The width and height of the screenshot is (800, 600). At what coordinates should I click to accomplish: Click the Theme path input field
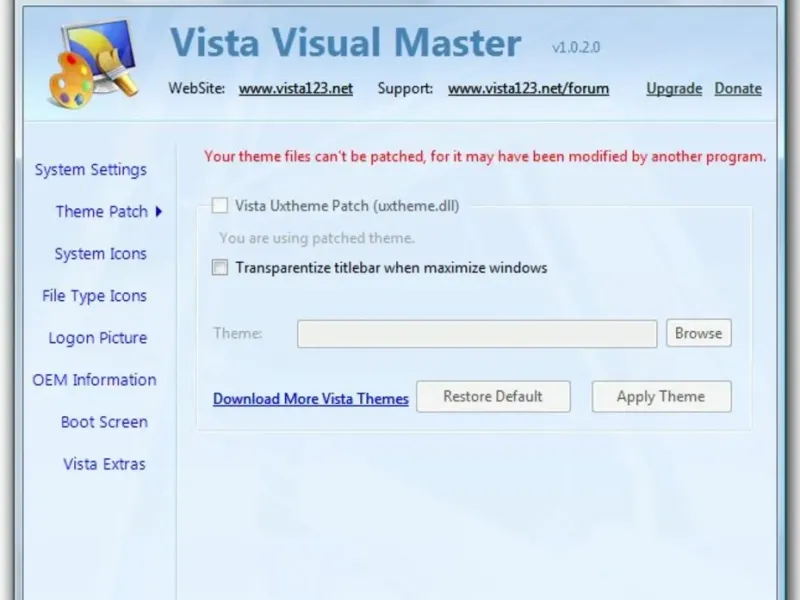(477, 334)
